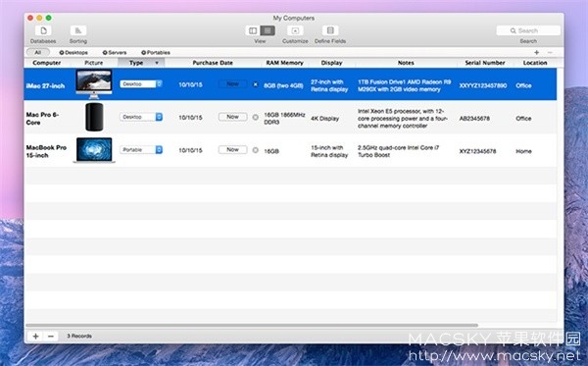The image size is (588, 366).
Task: Click the 4K Display cell
Action: pos(324,119)
